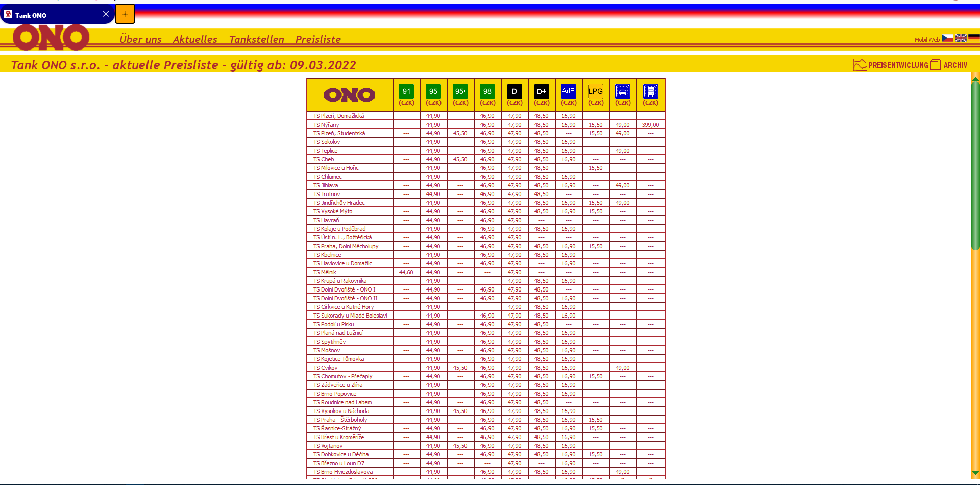Image resolution: width=980 pixels, height=485 pixels.
Task: Click the 399,00 price for Nýřany
Action: (650, 125)
